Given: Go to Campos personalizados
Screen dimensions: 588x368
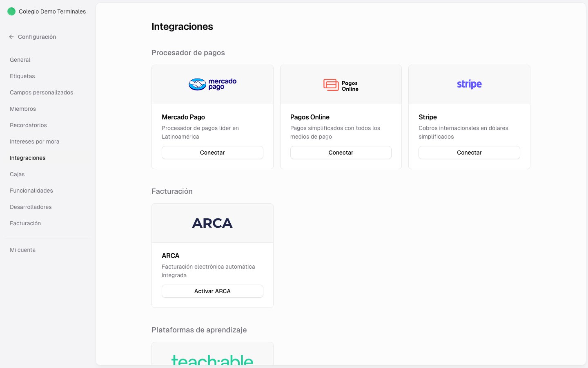Looking at the screenshot, I should (x=42, y=92).
